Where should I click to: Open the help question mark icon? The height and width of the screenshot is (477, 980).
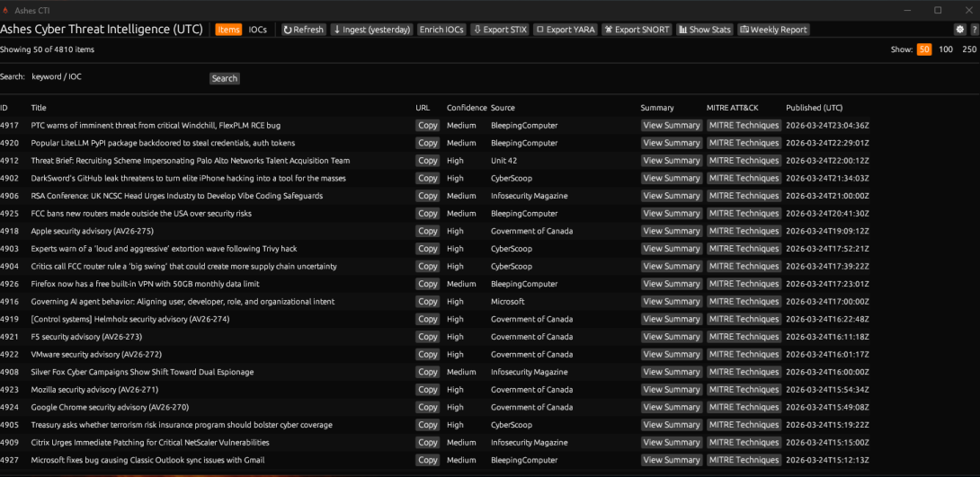click(975, 30)
